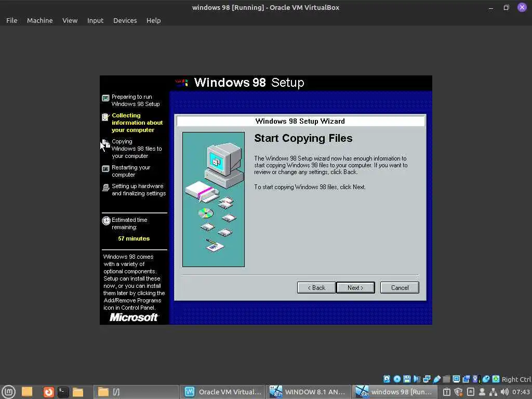Click the update shield tray icon
The width and height of the screenshot is (532, 399).
coord(458,392)
